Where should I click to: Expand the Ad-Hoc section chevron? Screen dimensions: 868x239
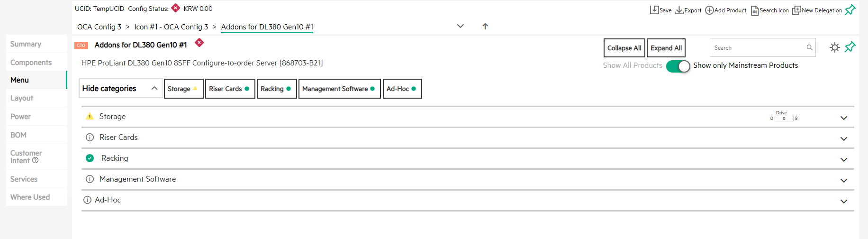click(x=844, y=202)
